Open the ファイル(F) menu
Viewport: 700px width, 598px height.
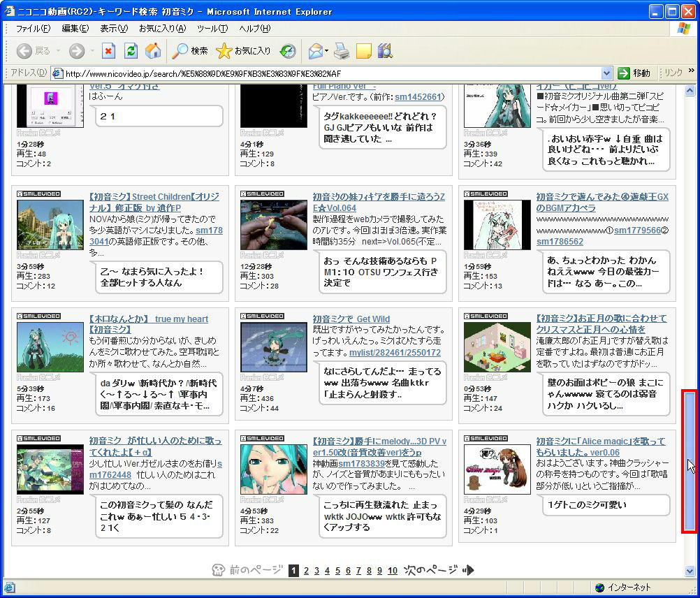34,29
